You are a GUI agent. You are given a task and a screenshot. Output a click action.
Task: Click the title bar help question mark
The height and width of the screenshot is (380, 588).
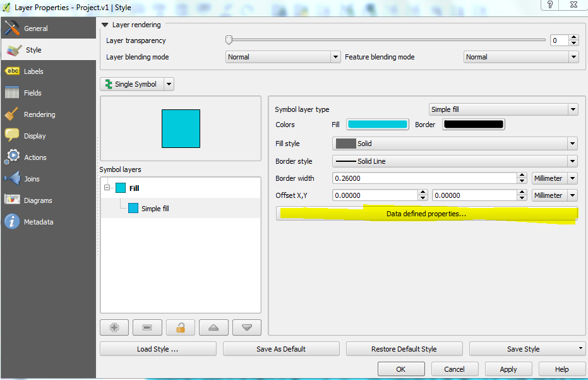[x=550, y=4]
